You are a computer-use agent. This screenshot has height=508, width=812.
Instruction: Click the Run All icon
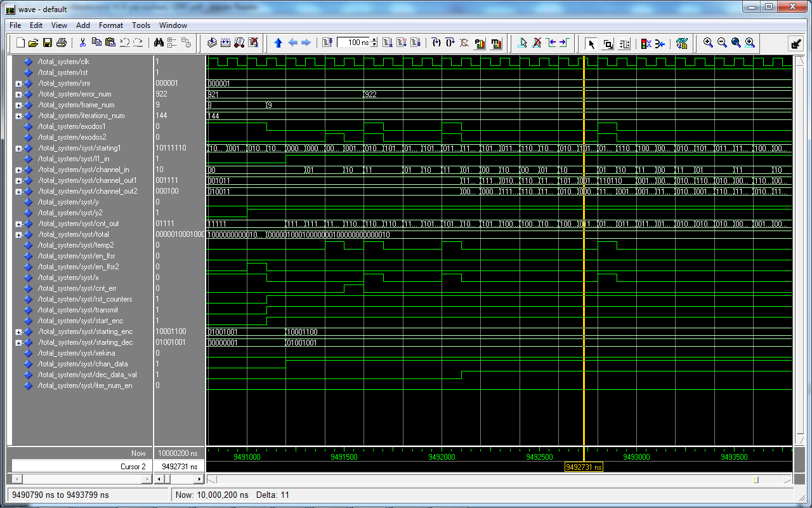pyautogui.click(x=416, y=43)
